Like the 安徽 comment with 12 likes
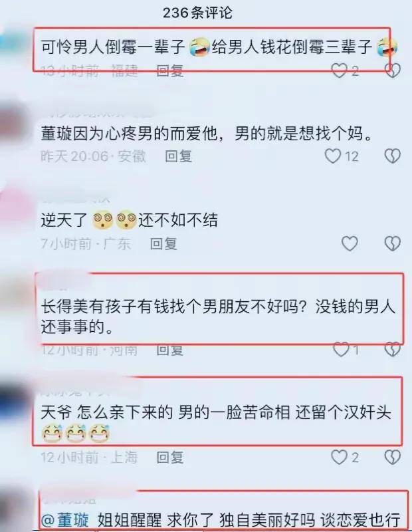 333,156
